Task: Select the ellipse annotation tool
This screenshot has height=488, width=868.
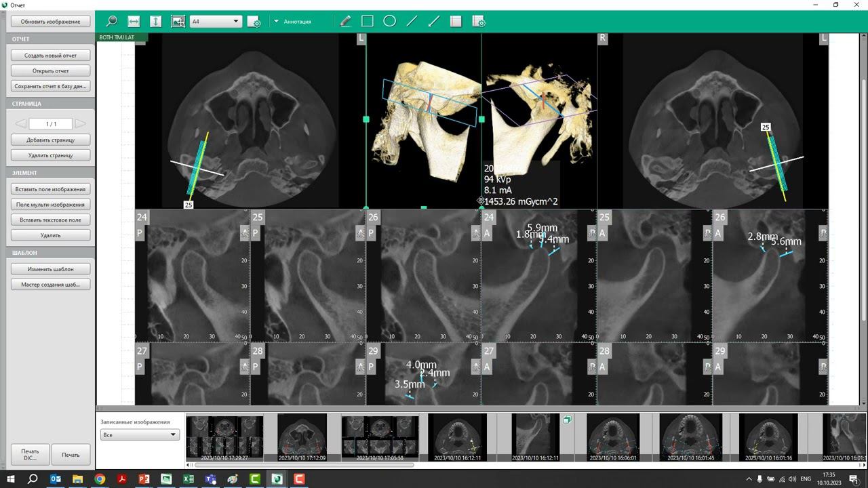Action: coord(389,22)
